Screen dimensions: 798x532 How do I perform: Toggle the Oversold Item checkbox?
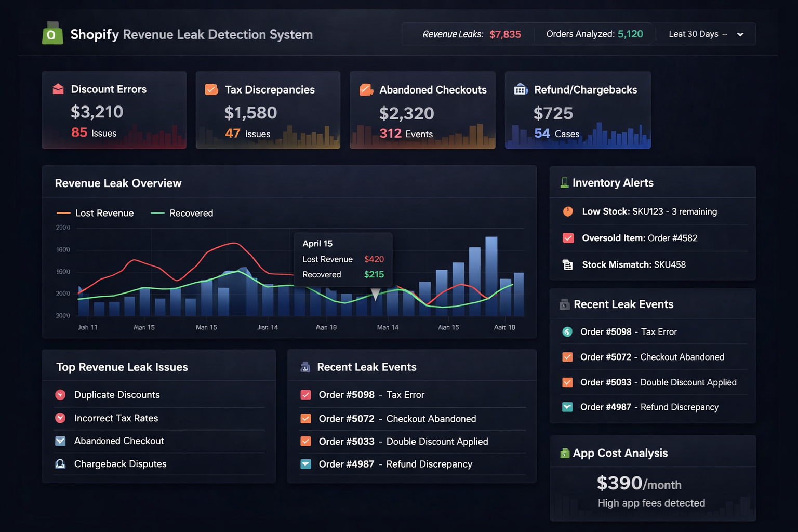point(567,238)
